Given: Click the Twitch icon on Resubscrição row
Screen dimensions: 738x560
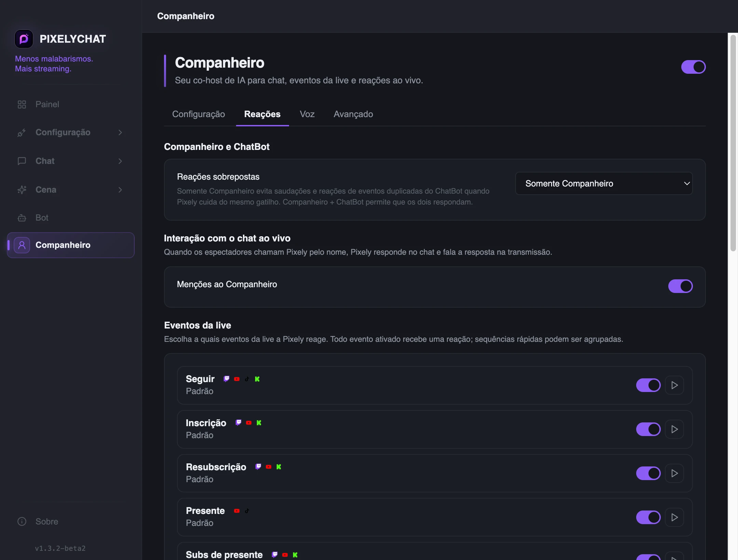Looking at the screenshot, I should [x=258, y=467].
